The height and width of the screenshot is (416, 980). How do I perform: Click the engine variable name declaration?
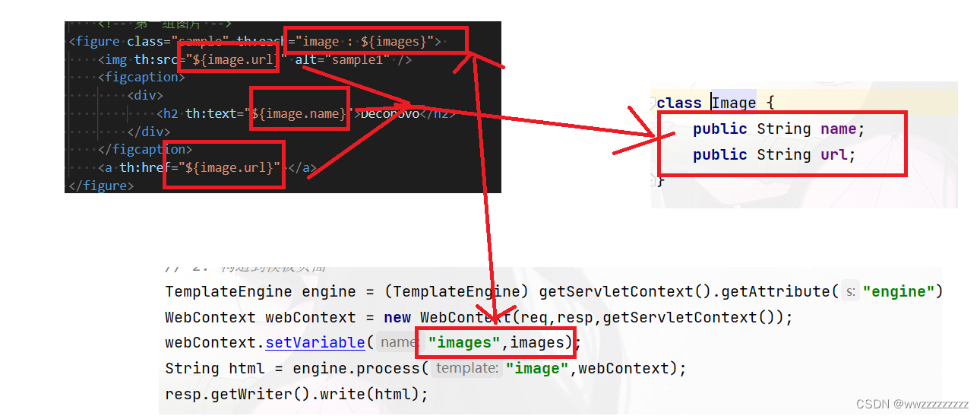[329, 291]
